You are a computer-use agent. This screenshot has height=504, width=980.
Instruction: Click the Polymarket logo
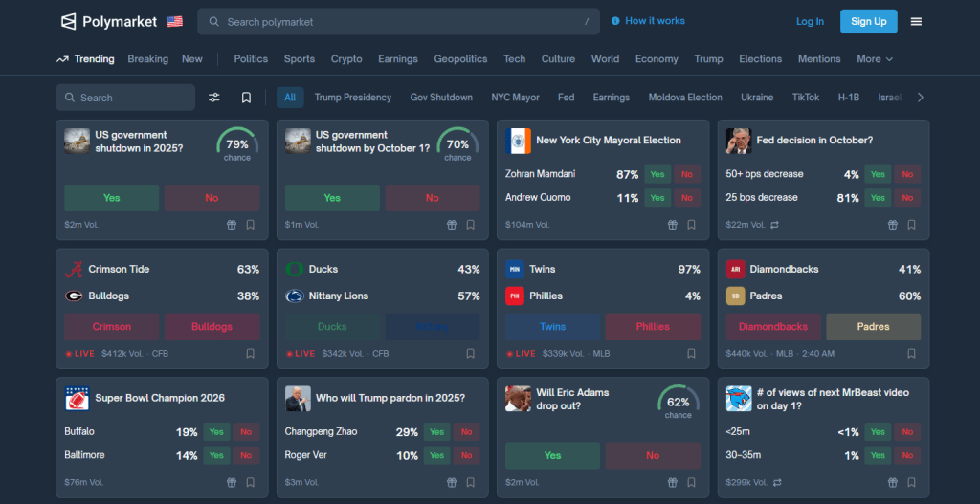click(x=109, y=21)
